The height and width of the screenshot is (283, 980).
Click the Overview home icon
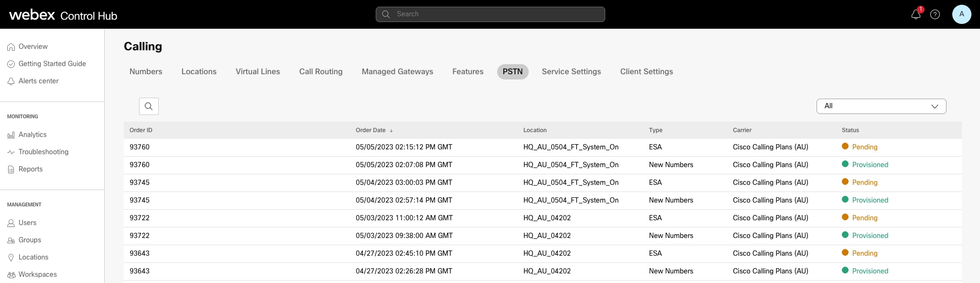11,47
